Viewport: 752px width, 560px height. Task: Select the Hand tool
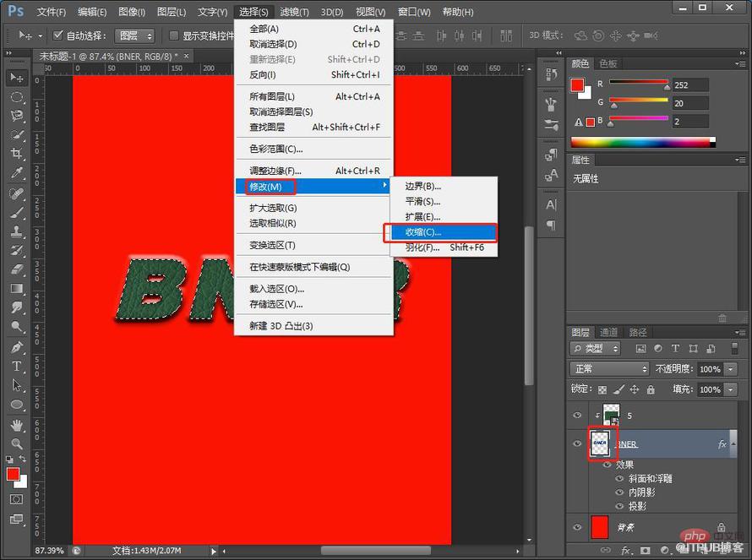[17, 425]
